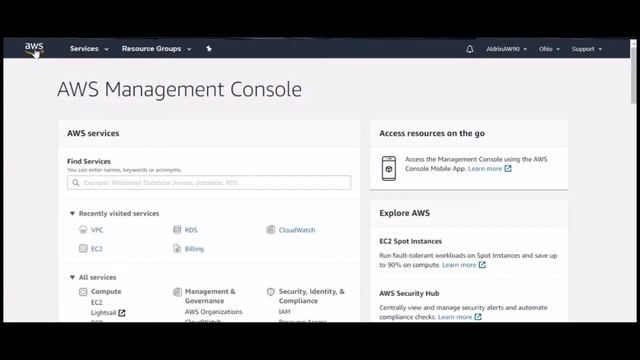
Task: Open the notifications bell icon
Action: click(x=470, y=49)
